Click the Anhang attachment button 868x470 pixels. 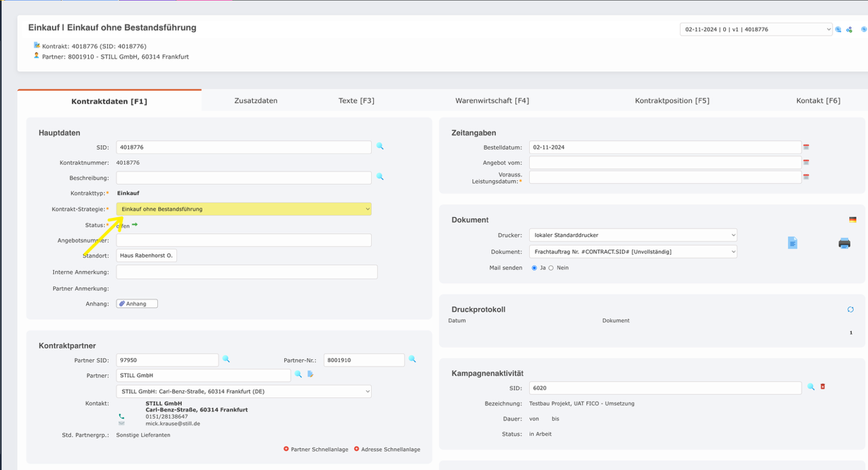pyautogui.click(x=136, y=303)
